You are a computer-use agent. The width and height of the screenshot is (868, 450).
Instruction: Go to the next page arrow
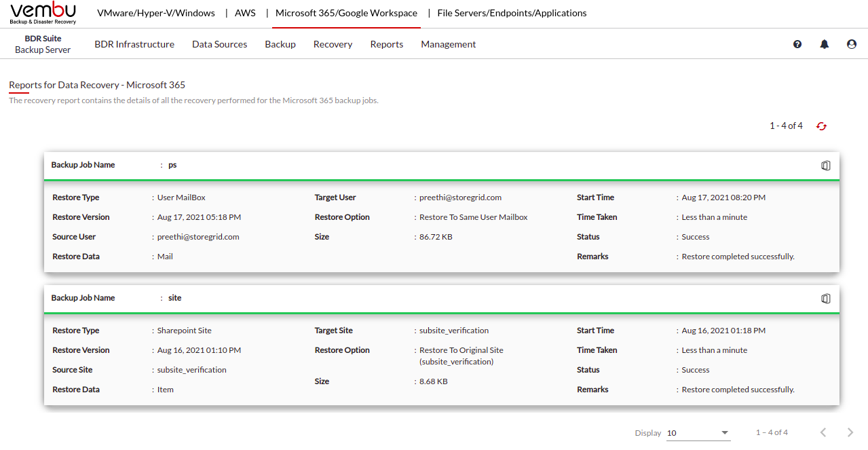(x=850, y=432)
